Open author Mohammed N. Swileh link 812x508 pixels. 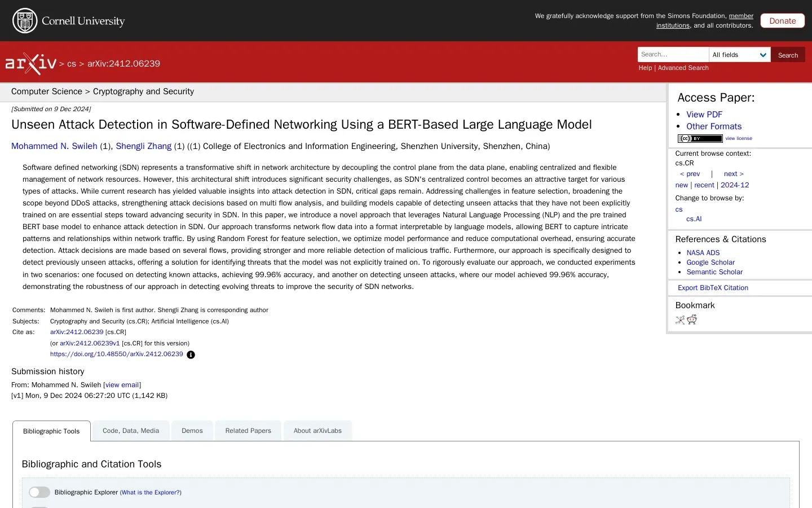coord(54,146)
